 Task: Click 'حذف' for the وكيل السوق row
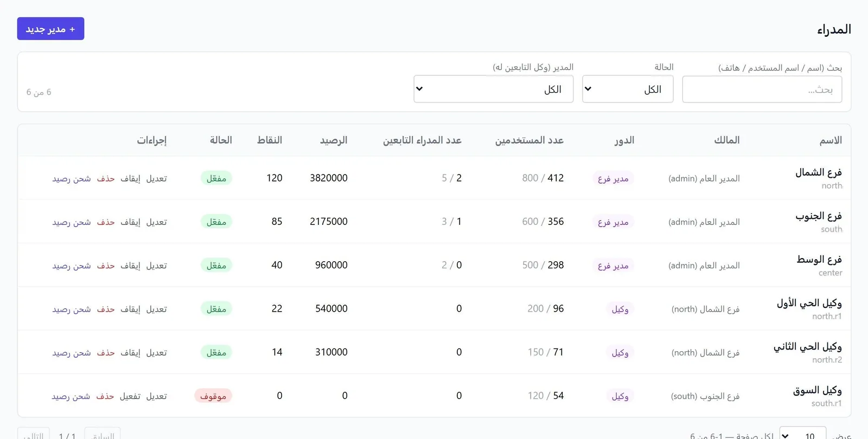coord(105,396)
